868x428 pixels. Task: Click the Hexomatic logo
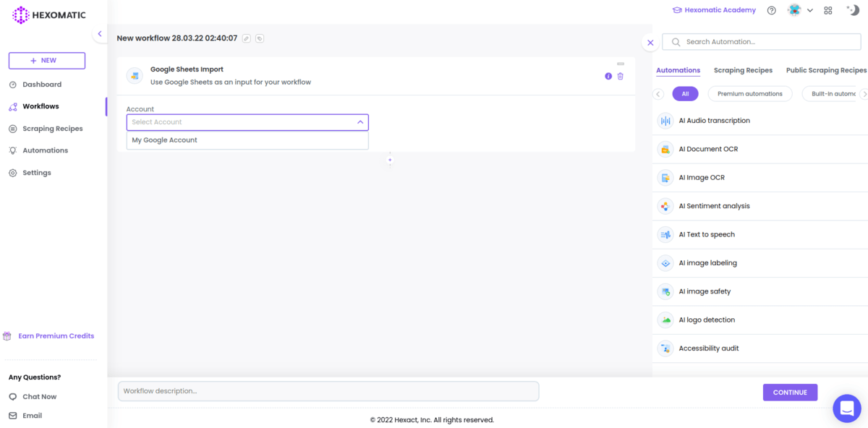(x=46, y=14)
